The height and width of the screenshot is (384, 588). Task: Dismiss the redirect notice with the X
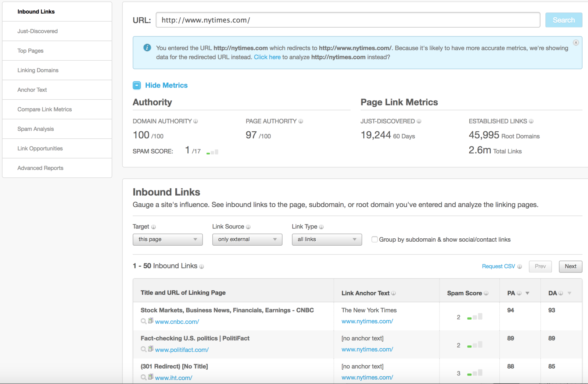pyautogui.click(x=576, y=43)
